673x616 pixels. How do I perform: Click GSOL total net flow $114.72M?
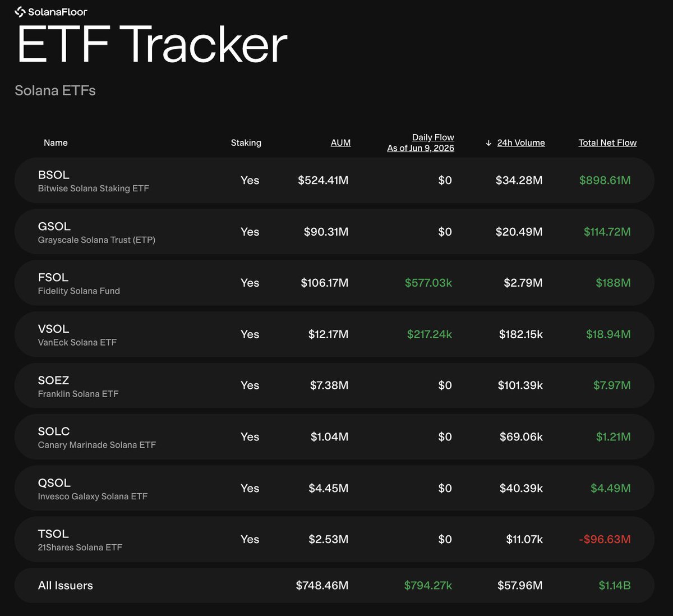(607, 232)
